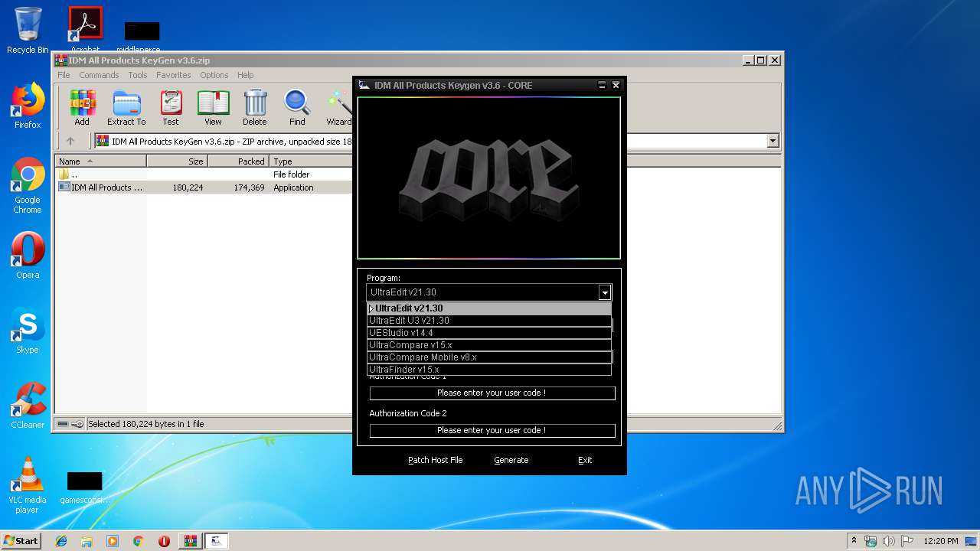Click the Find toolbar icon

pos(297,107)
